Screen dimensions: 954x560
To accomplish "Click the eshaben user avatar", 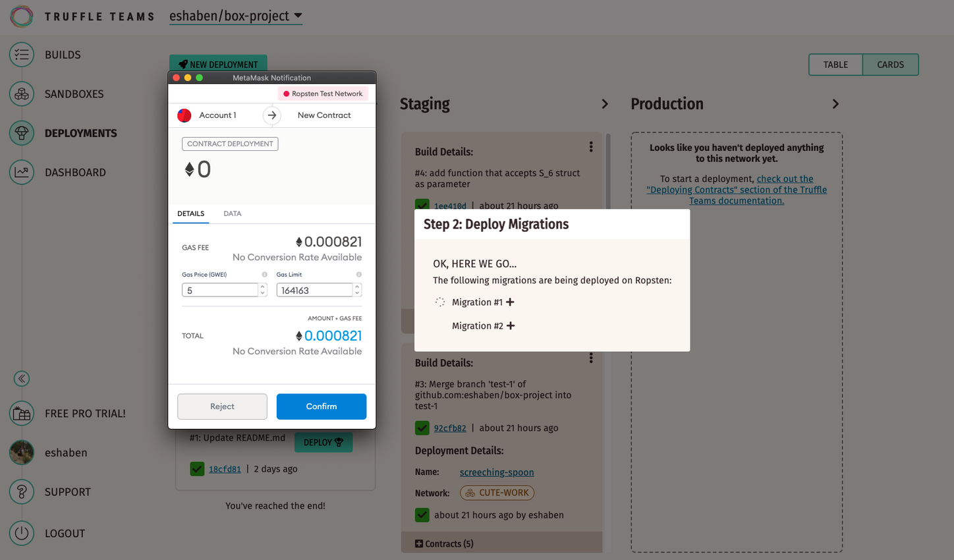I will 22,453.
